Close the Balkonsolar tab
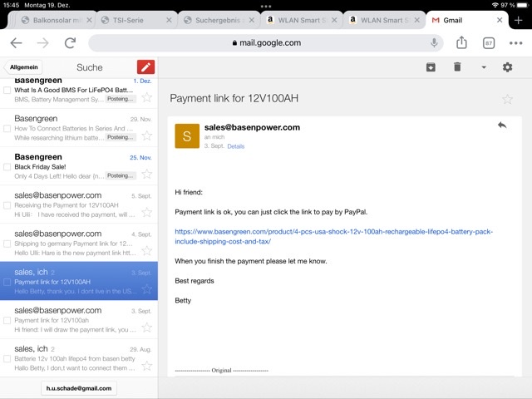 89,20
